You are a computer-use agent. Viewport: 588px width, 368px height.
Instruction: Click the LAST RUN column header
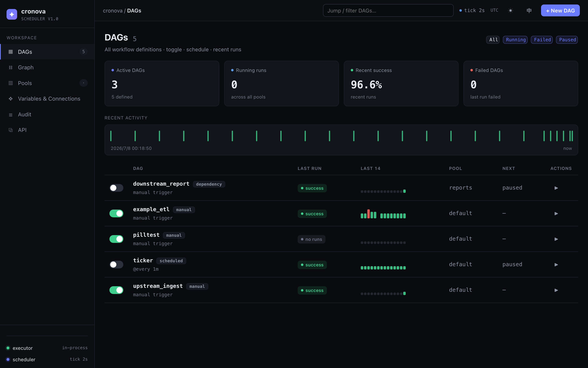click(310, 168)
